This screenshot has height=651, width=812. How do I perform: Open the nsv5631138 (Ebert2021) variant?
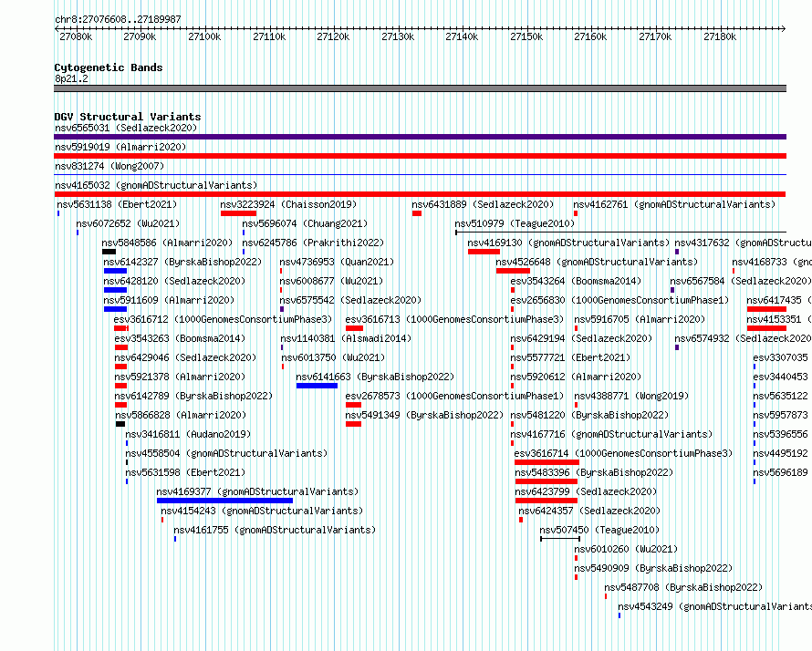click(117, 204)
